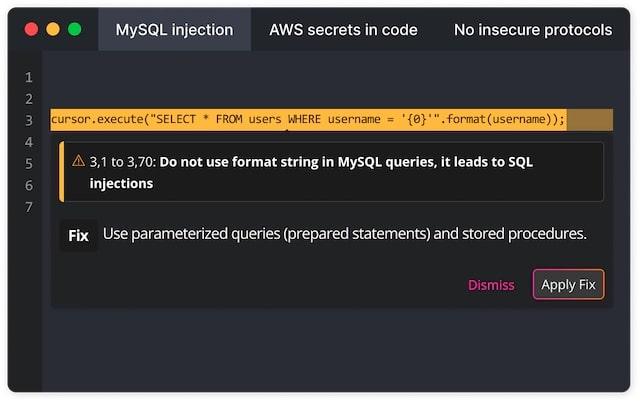Click line number 4 in gutter
This screenshot has height=402, width=640.
click(29, 142)
